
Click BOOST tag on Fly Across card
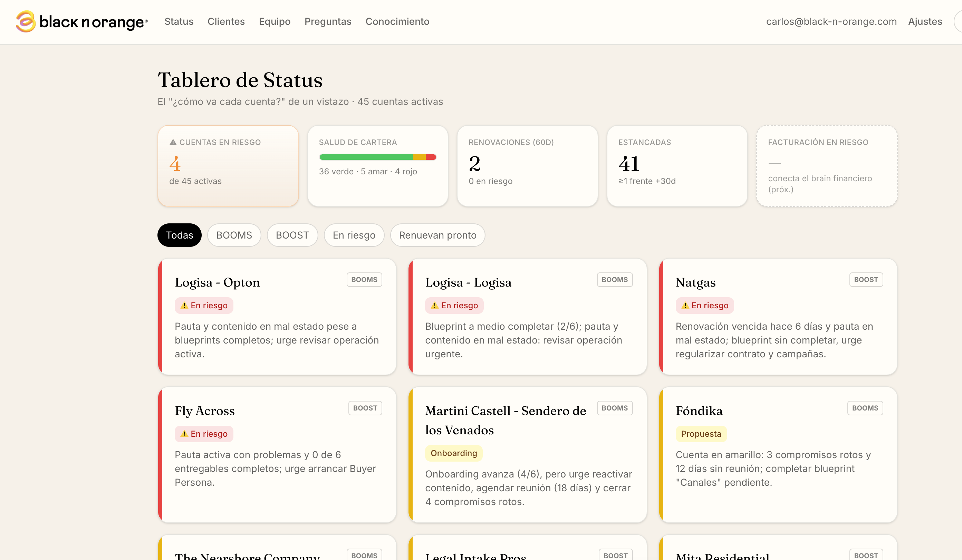click(x=365, y=408)
